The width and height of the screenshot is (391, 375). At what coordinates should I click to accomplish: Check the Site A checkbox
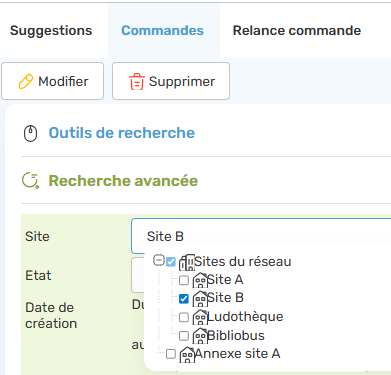pos(184,281)
